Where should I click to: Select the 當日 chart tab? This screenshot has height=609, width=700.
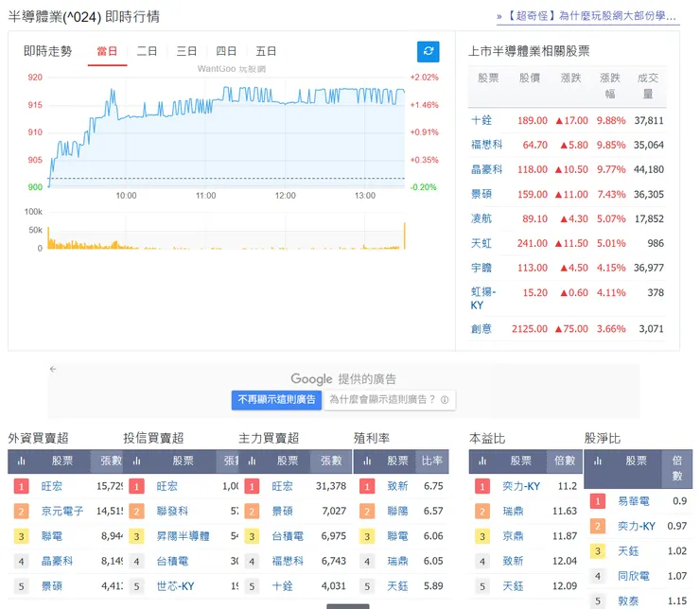tap(107, 51)
